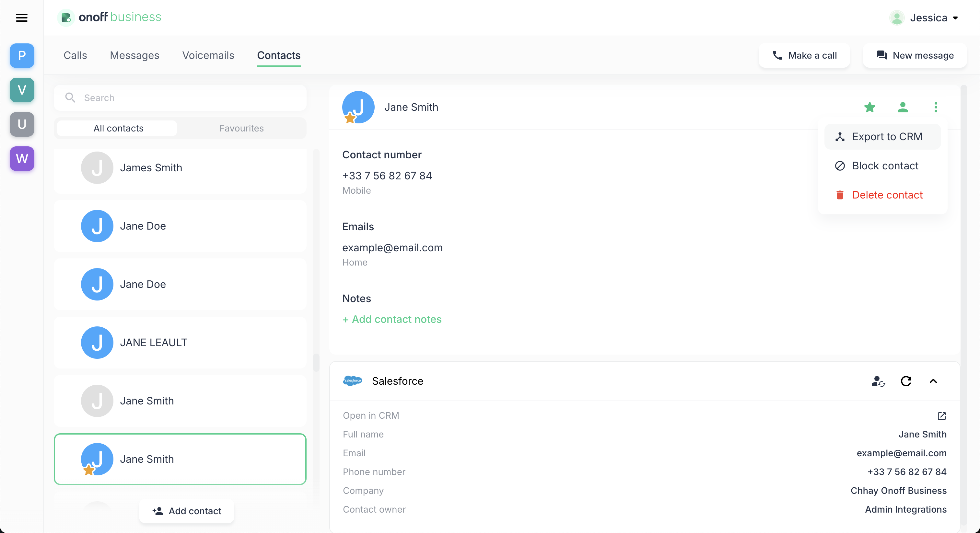Switch to the Messages tab
980x533 pixels.
[135, 55]
